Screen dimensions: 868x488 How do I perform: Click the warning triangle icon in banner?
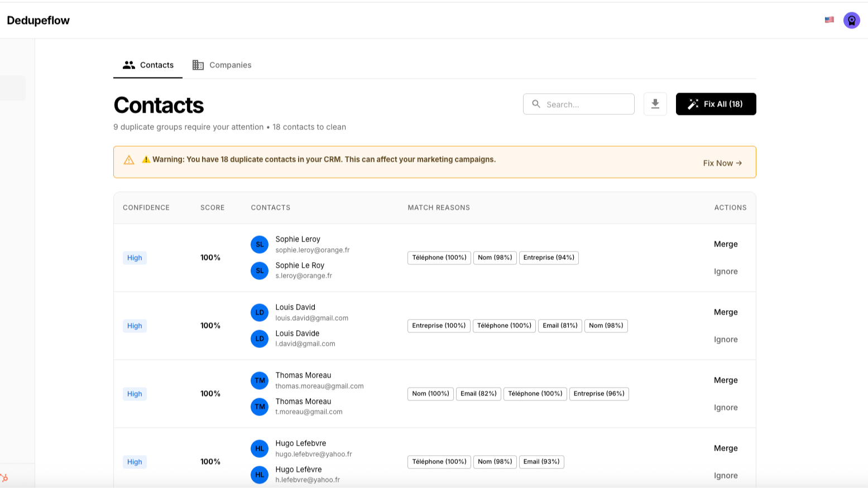coord(129,160)
